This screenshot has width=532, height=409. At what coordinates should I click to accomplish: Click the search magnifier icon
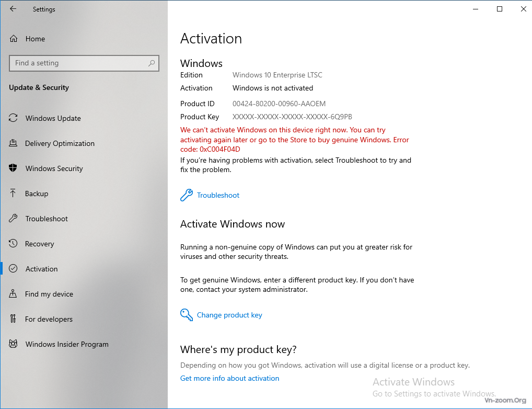click(152, 63)
